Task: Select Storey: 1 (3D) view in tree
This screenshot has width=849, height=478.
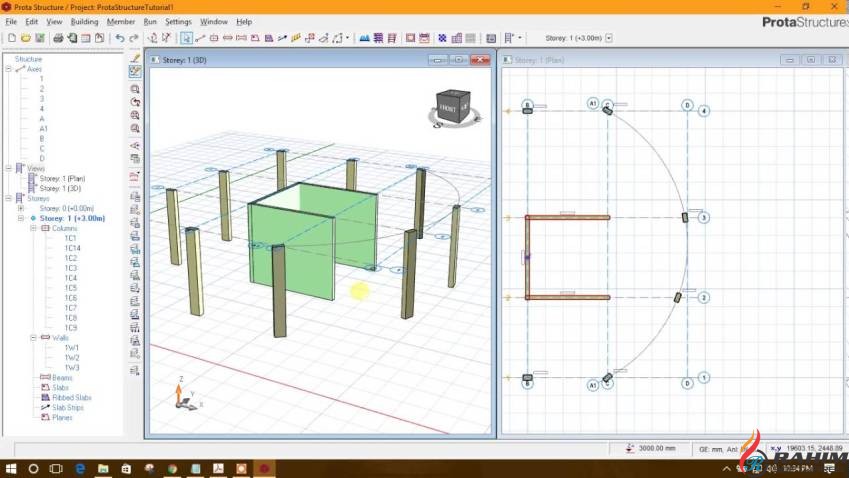Action: pyautogui.click(x=62, y=188)
